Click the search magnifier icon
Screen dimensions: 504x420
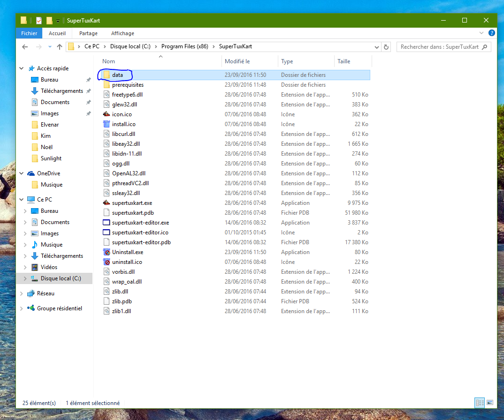click(485, 47)
